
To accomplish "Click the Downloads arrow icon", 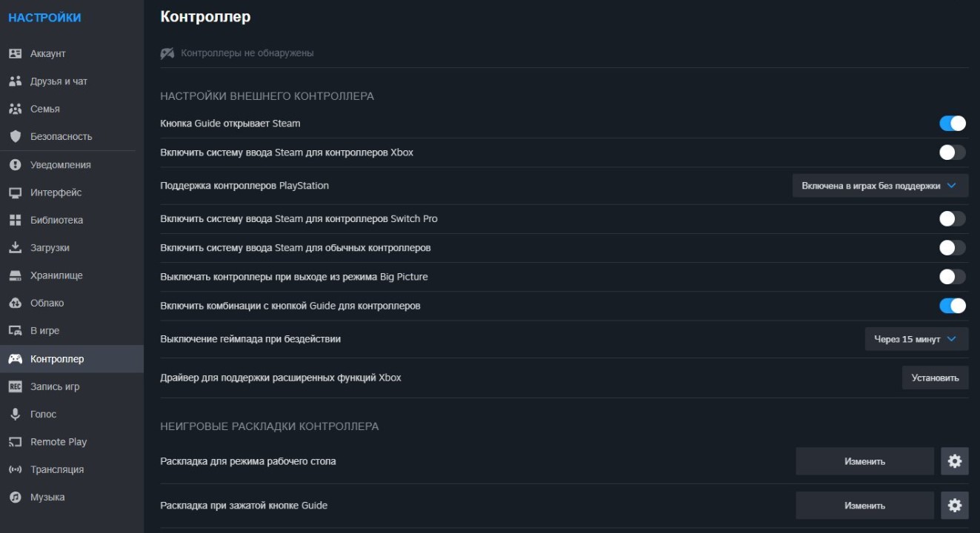I will click(15, 248).
